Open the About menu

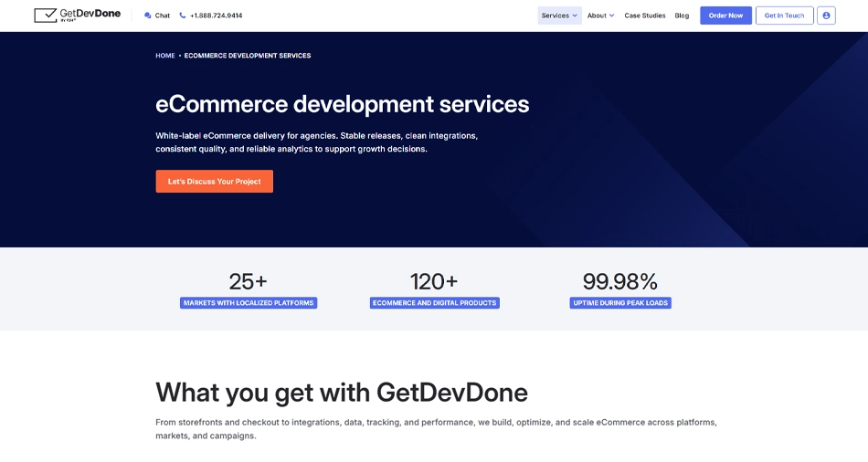point(600,16)
